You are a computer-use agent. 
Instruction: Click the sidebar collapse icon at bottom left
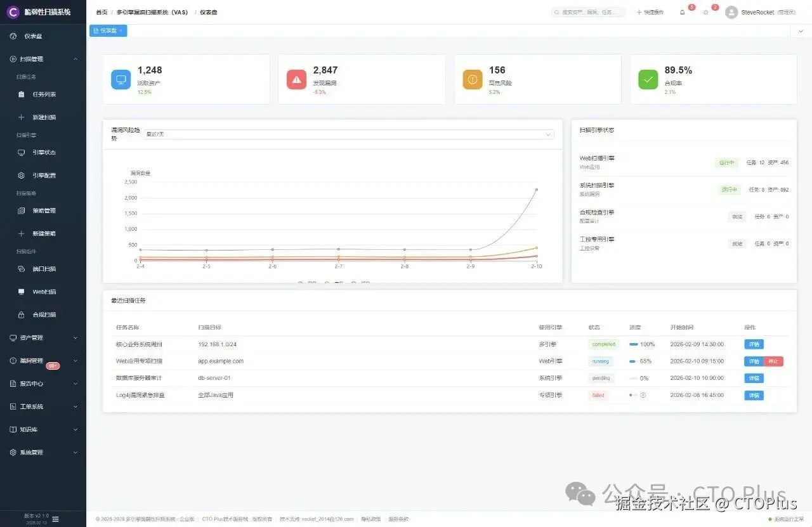(x=56, y=519)
